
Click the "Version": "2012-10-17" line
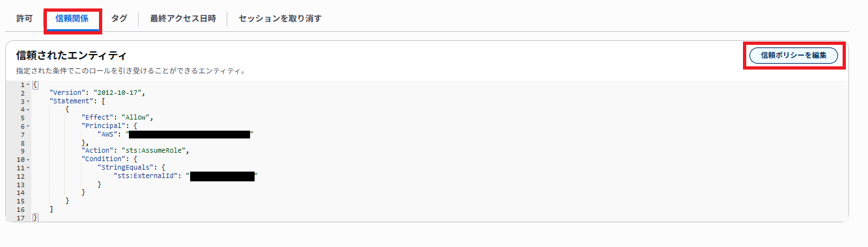coord(101,93)
